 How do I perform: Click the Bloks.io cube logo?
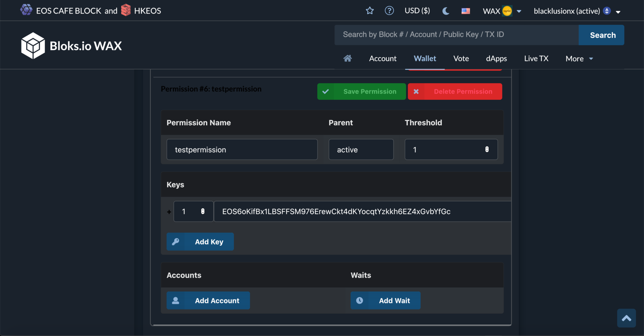click(33, 46)
